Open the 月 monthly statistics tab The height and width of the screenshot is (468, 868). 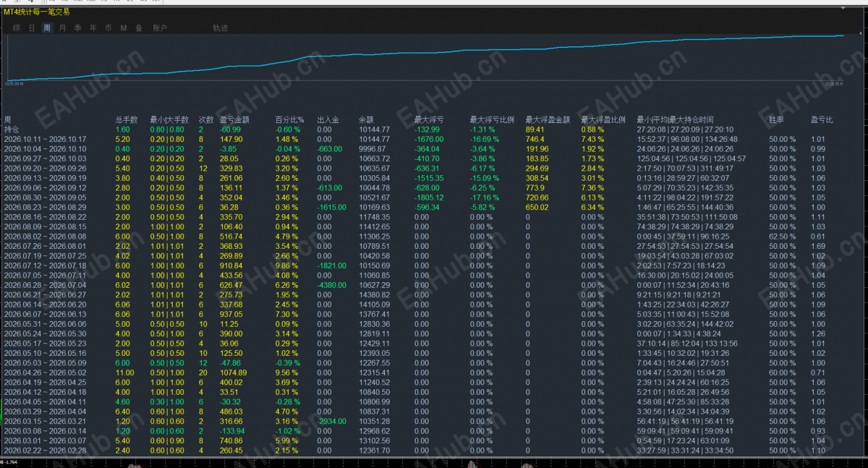62,28
